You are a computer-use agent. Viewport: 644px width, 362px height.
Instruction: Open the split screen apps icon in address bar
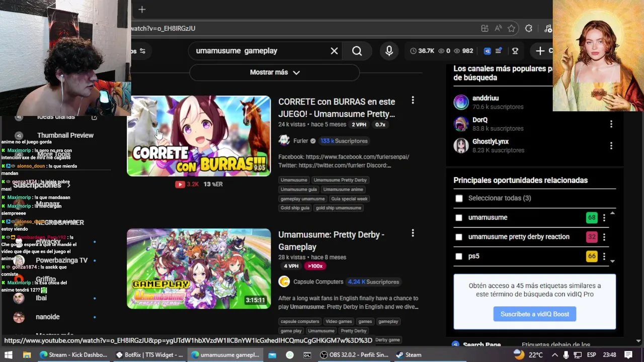pos(485,29)
